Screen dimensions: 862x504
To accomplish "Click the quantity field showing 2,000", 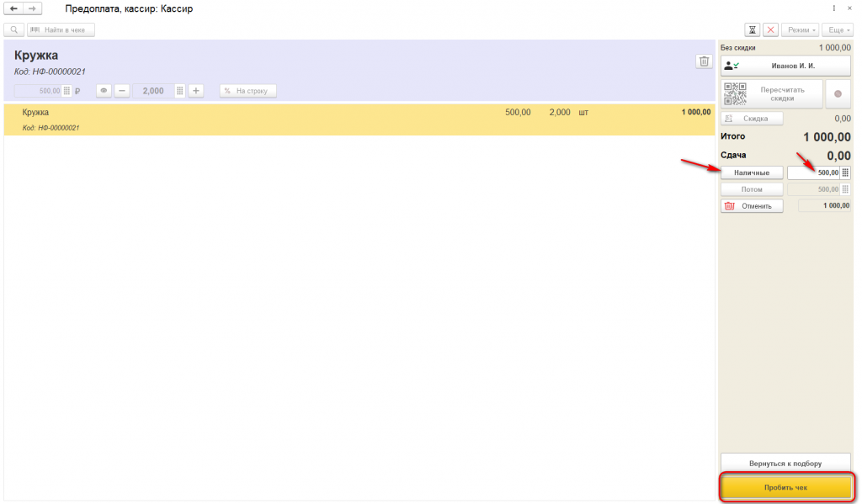I will [153, 91].
